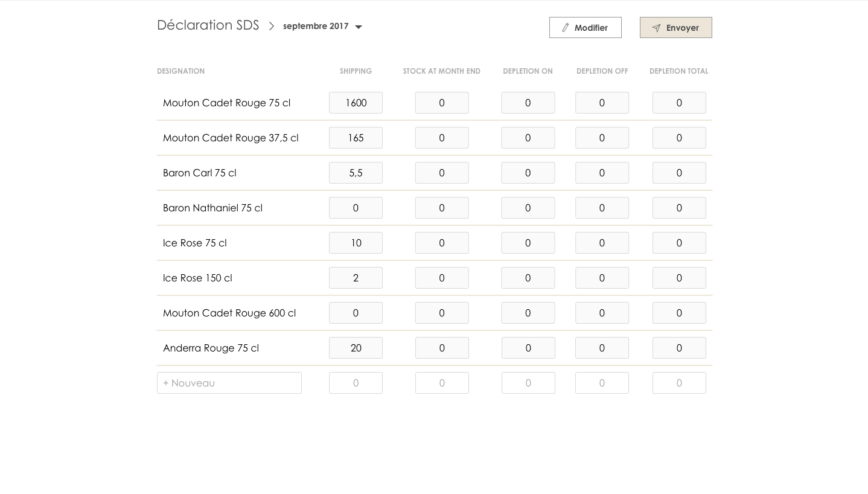
Task: Click Depletion Off in the Nouveau row
Action: [602, 383]
